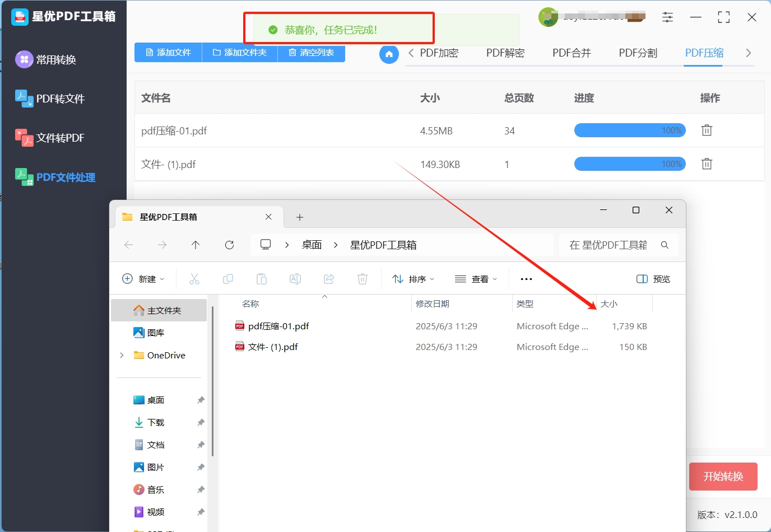Click the delete trash icon in Explorer toolbar
771x532 pixels.
(x=363, y=279)
